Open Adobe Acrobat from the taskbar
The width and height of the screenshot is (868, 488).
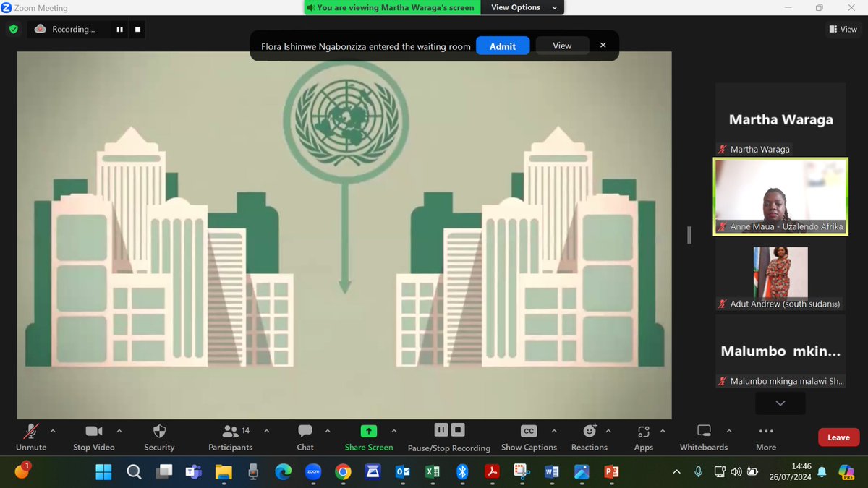[492, 472]
